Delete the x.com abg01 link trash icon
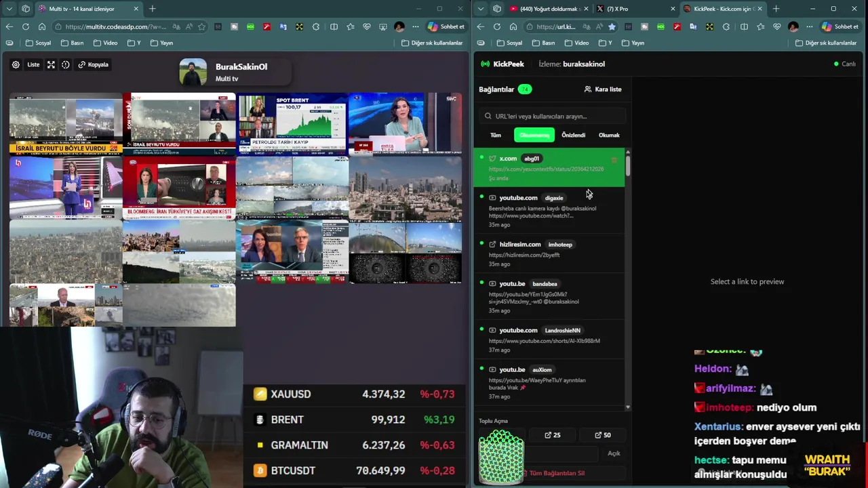This screenshot has width=868, height=488. pos(614,160)
